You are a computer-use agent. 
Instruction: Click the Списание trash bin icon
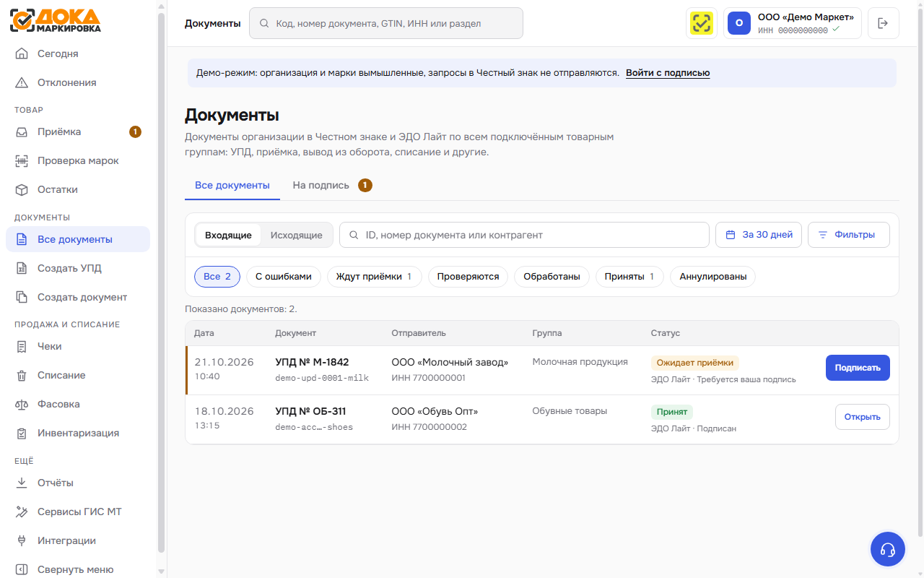pos(22,375)
